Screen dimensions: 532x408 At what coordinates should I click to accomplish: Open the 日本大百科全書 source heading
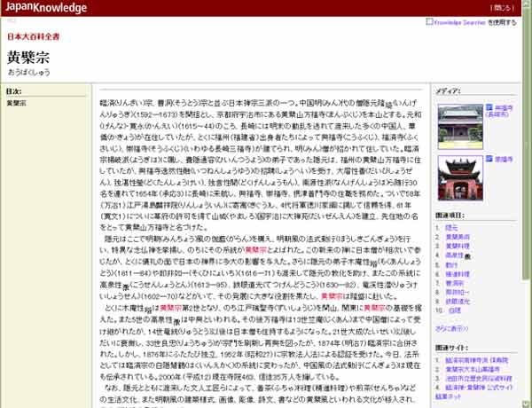34,37
